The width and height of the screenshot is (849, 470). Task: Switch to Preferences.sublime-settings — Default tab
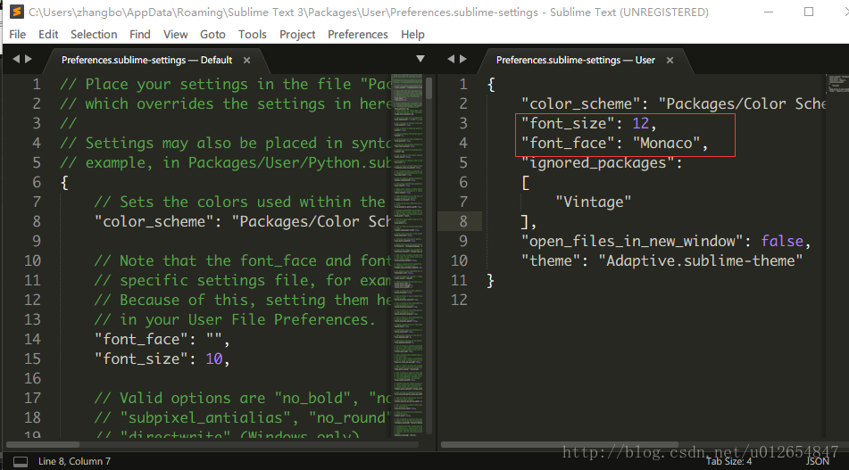146,60
